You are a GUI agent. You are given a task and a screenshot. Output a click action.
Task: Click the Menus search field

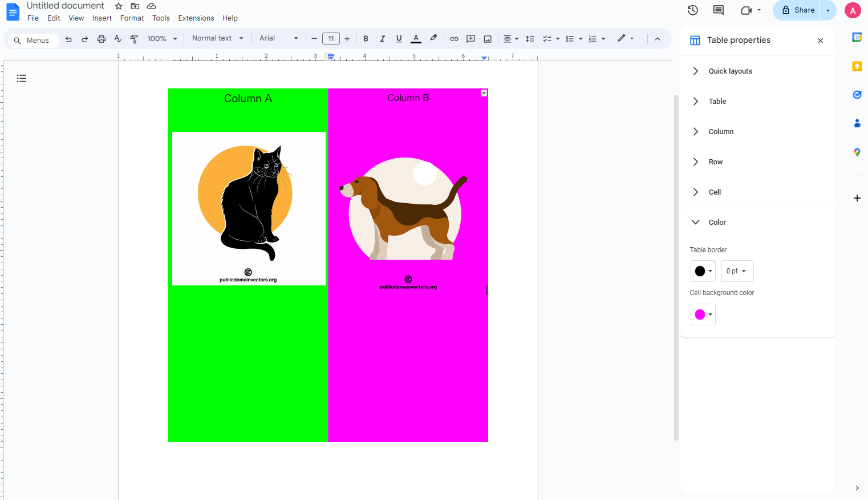[x=33, y=40]
